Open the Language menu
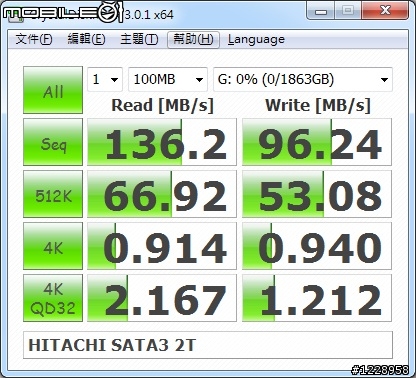The height and width of the screenshot is (378, 416). click(256, 39)
